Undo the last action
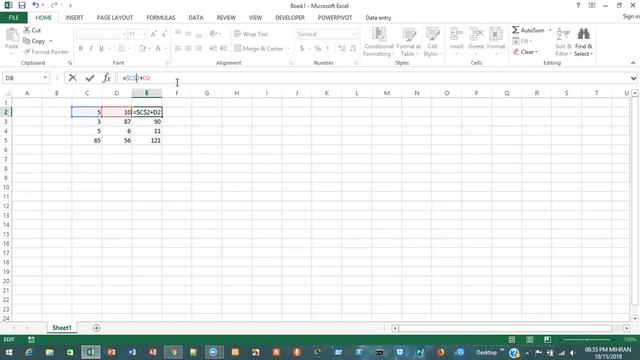 [36, 5]
